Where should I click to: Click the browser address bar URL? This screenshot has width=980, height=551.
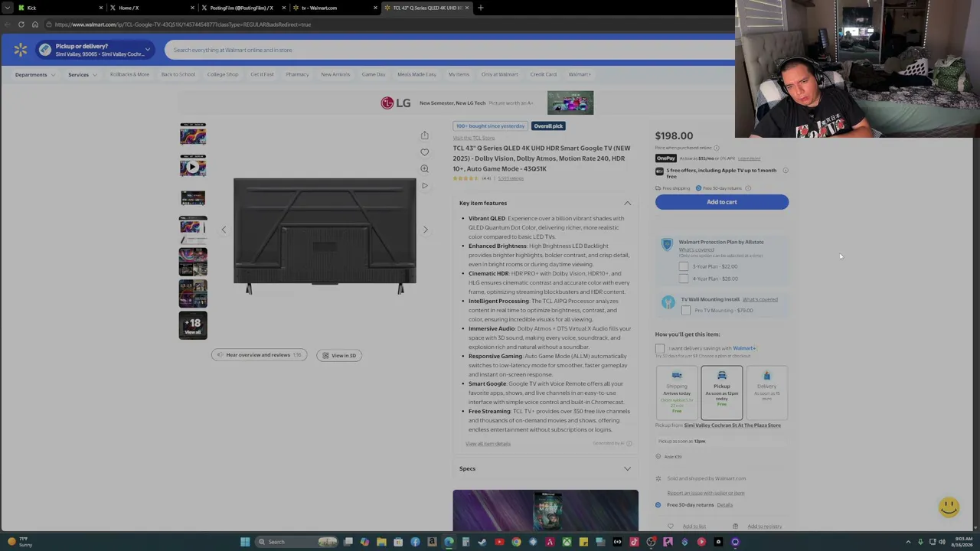(183, 24)
